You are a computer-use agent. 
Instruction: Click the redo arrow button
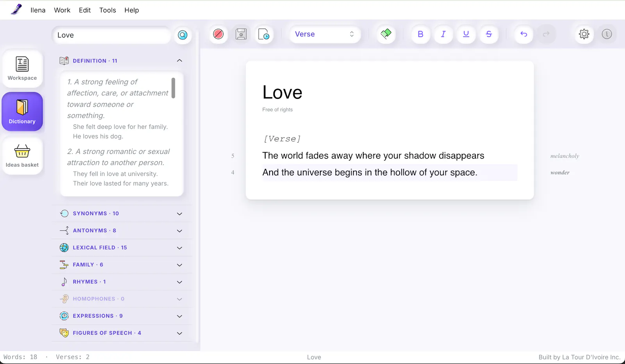click(x=546, y=34)
